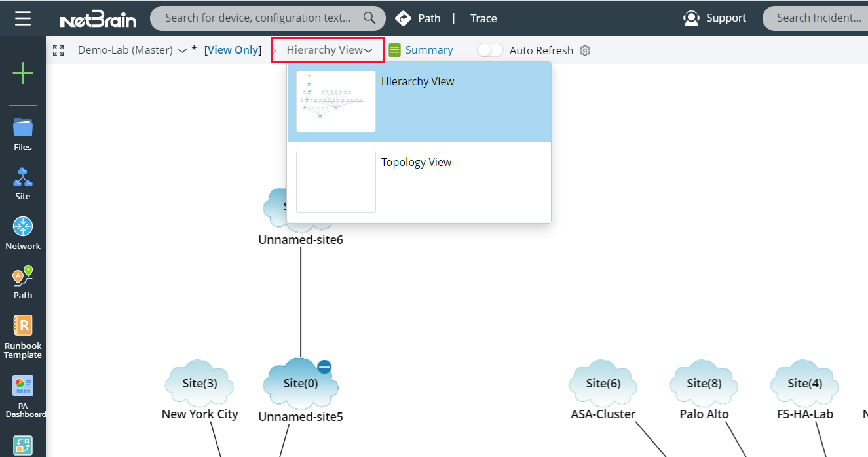Viewport: 868px width, 457px height.
Task: Open the map settings gear next to Auto Refresh
Action: click(585, 50)
